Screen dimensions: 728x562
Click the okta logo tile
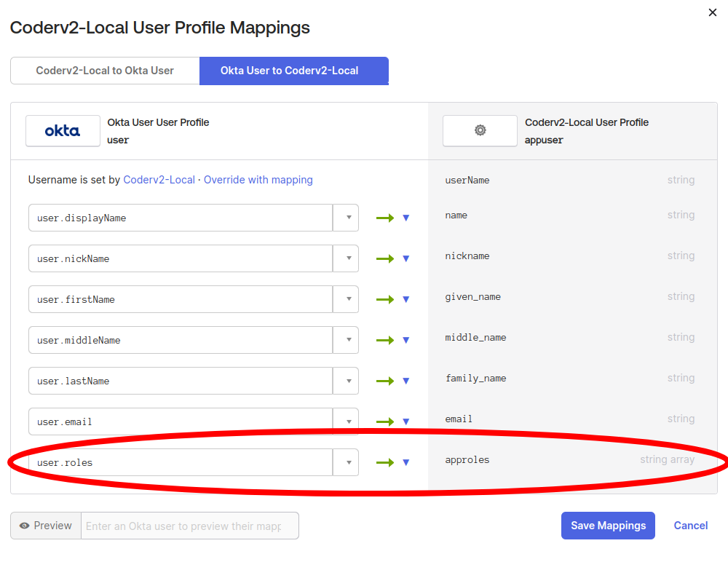(63, 131)
